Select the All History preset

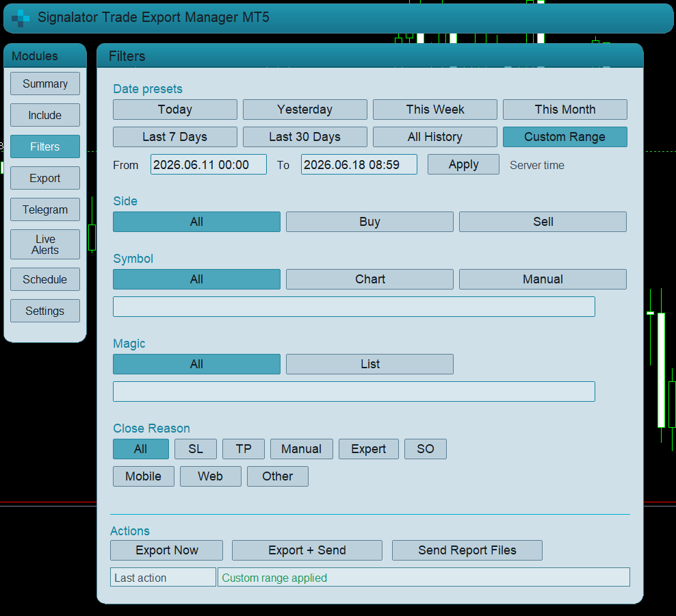point(435,137)
